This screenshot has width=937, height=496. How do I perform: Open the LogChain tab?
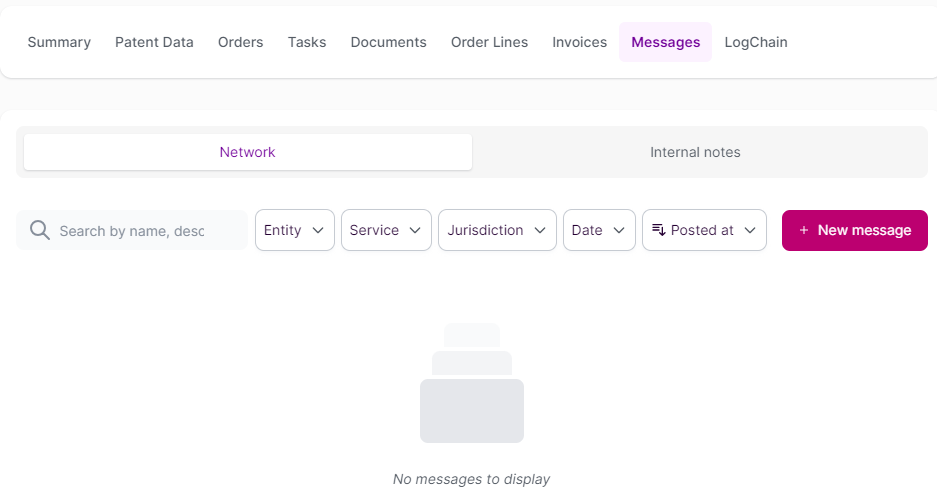coord(756,42)
